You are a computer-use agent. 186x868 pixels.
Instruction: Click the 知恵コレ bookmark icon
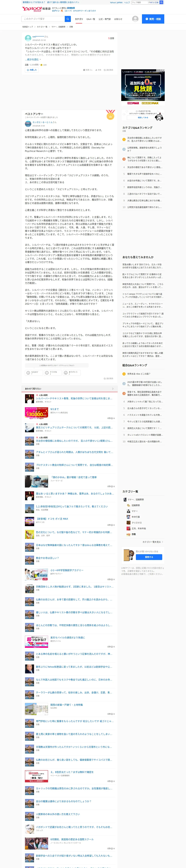[x=84, y=70]
